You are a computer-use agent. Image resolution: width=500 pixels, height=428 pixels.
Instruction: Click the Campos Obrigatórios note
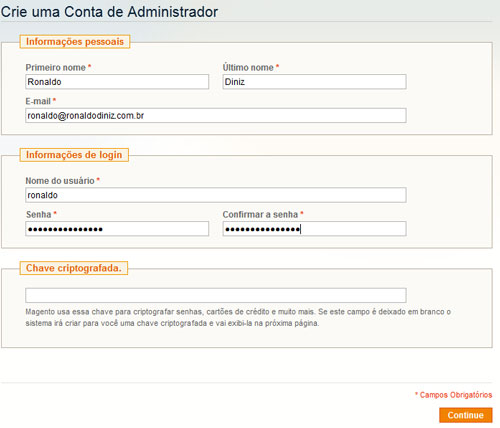(453, 395)
